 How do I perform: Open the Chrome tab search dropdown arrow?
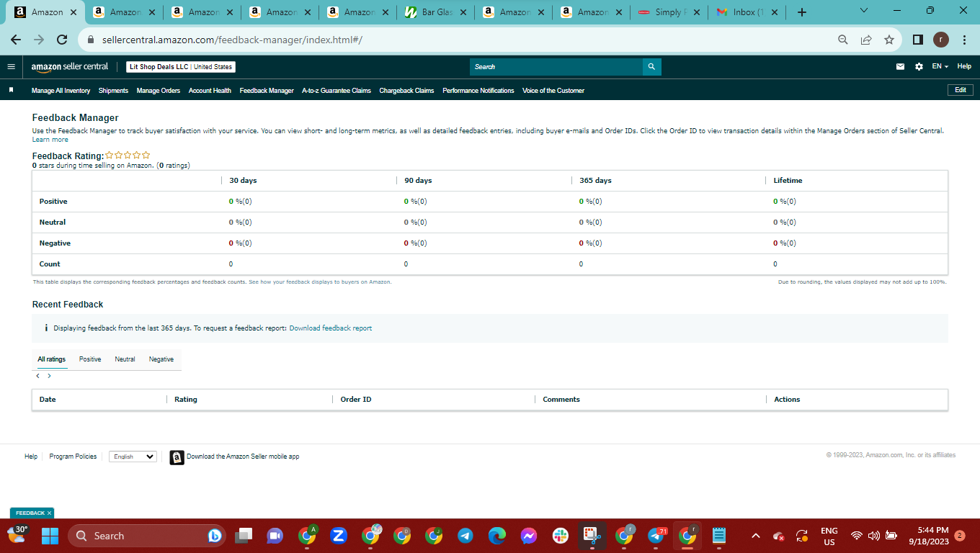coord(864,11)
